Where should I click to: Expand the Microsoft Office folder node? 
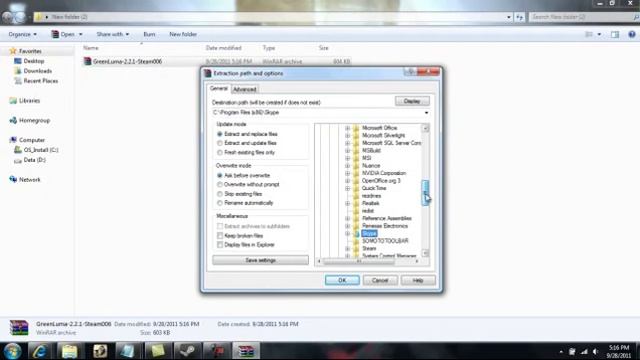pos(347,128)
